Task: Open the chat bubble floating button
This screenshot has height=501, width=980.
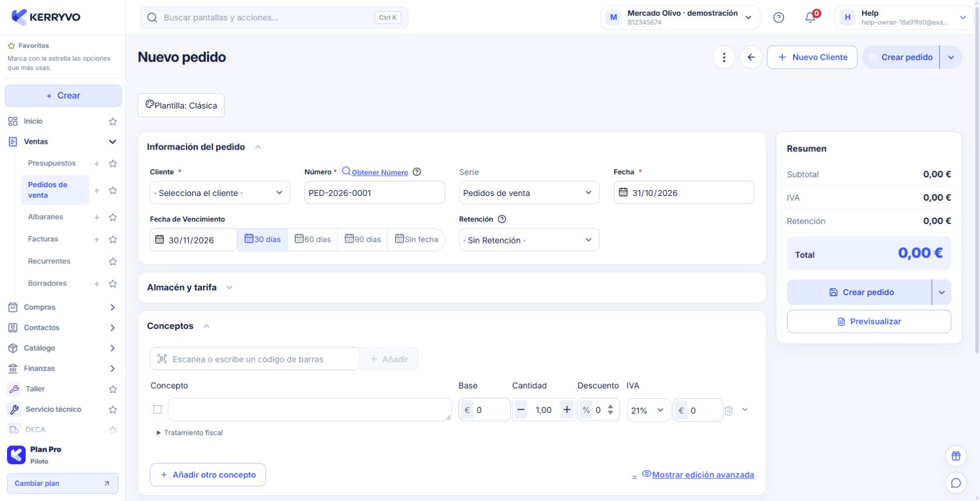Action: [x=956, y=483]
